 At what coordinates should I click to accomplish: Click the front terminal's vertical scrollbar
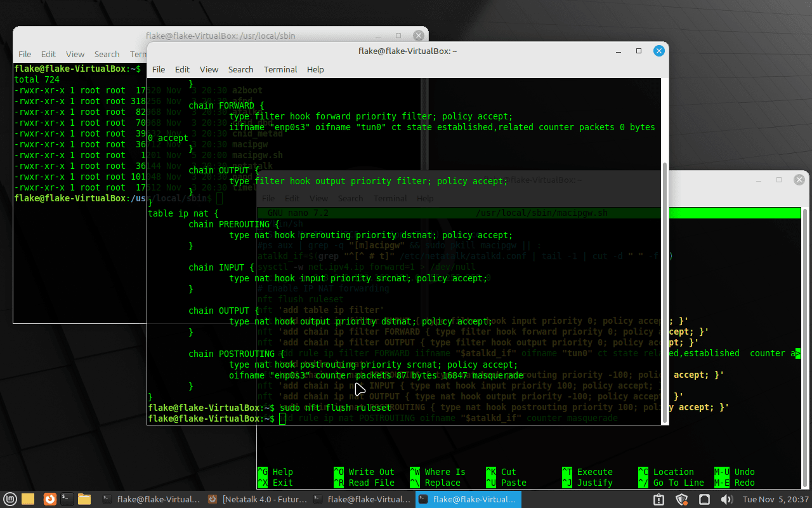click(x=664, y=286)
